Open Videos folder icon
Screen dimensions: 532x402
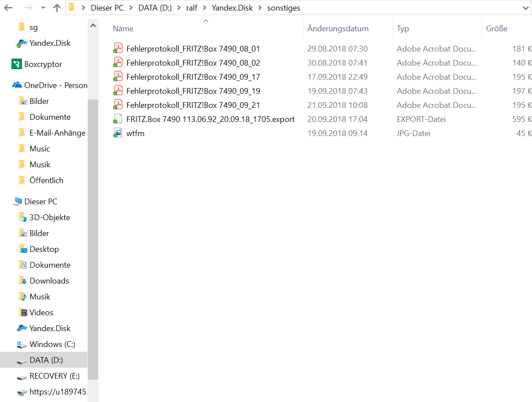22,312
